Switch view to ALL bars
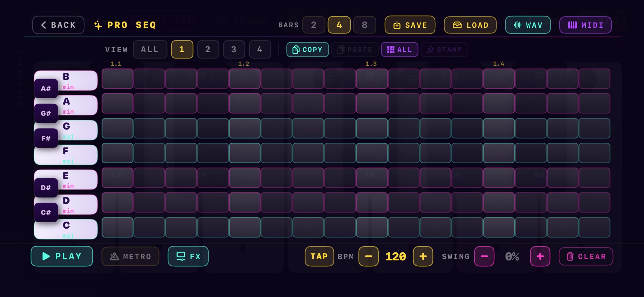The width and height of the screenshot is (644, 297). 150,49
